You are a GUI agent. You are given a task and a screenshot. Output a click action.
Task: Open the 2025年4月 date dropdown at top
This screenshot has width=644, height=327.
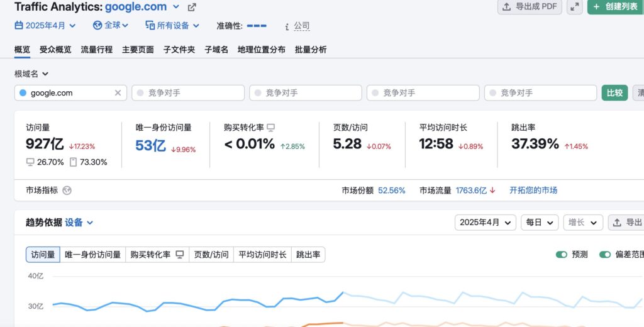[45, 26]
